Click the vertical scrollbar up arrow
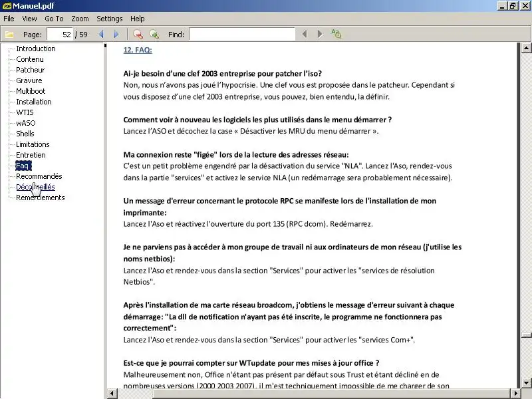The height and width of the screenshot is (399, 532). point(526,48)
